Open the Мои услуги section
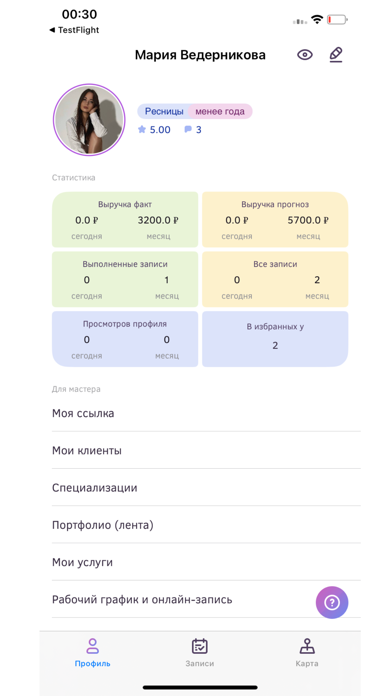Viewport: 392px width, 696px height. tap(206, 562)
